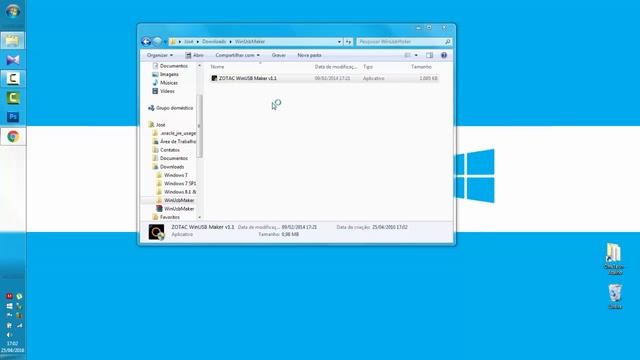
Task: Click the navigation pane scroll-down arrow
Action: (x=200, y=217)
